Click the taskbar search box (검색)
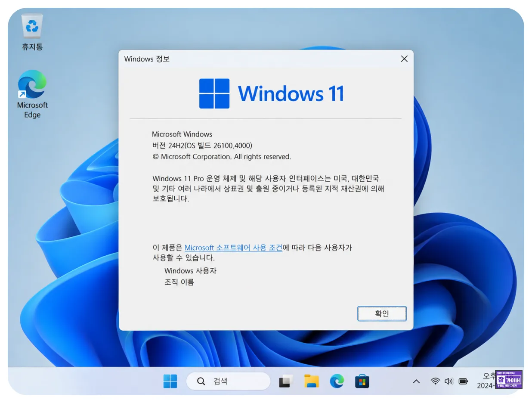 tap(228, 381)
